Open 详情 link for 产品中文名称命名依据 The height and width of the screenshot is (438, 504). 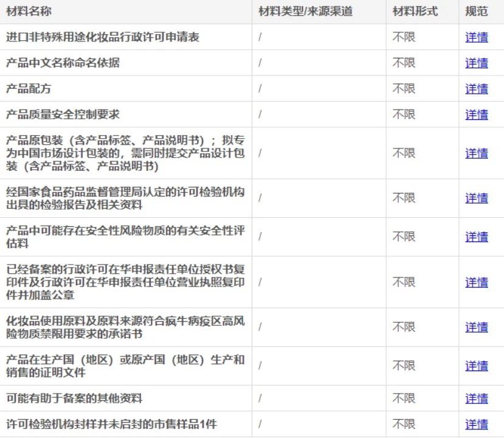point(477,63)
